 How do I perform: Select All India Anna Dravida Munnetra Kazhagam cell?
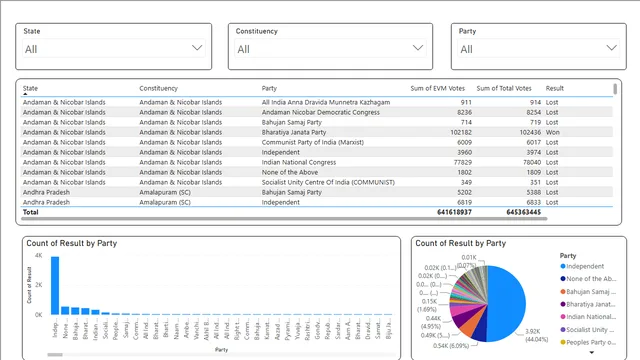click(326, 102)
